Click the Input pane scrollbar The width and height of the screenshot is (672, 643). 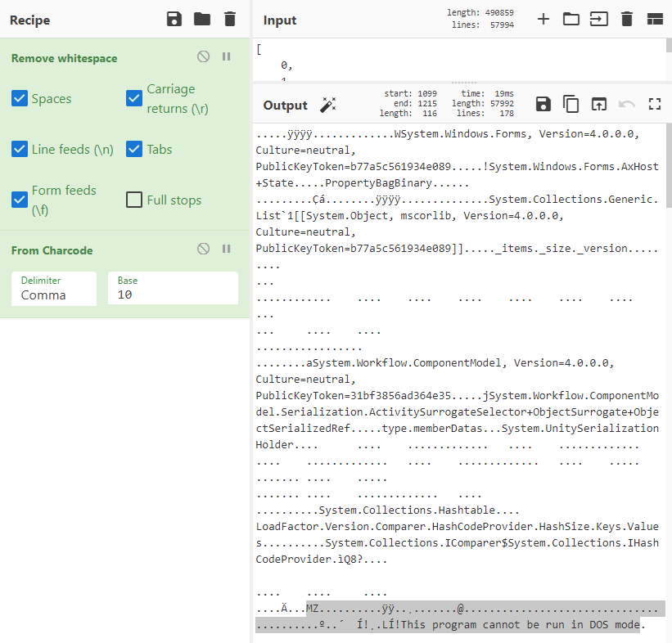669,46
